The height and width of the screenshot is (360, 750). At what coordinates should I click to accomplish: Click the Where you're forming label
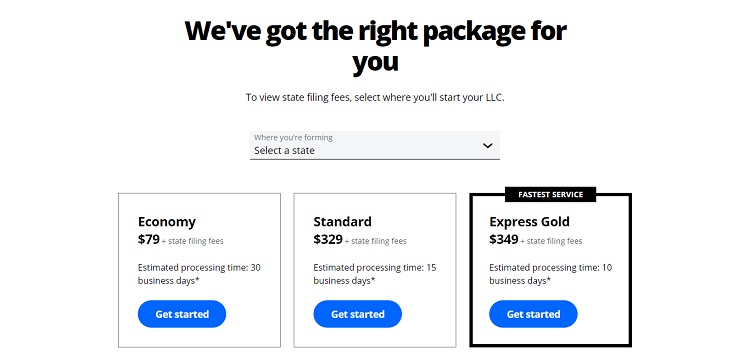(x=293, y=137)
